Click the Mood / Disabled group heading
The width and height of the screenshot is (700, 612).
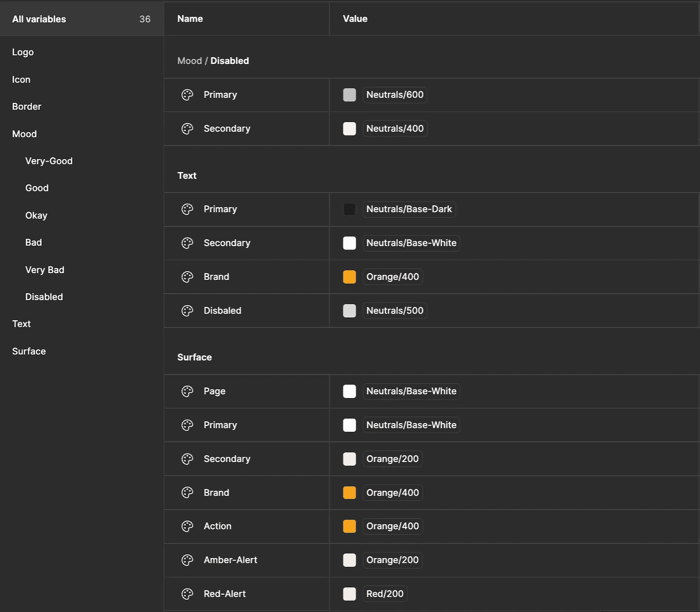(213, 61)
